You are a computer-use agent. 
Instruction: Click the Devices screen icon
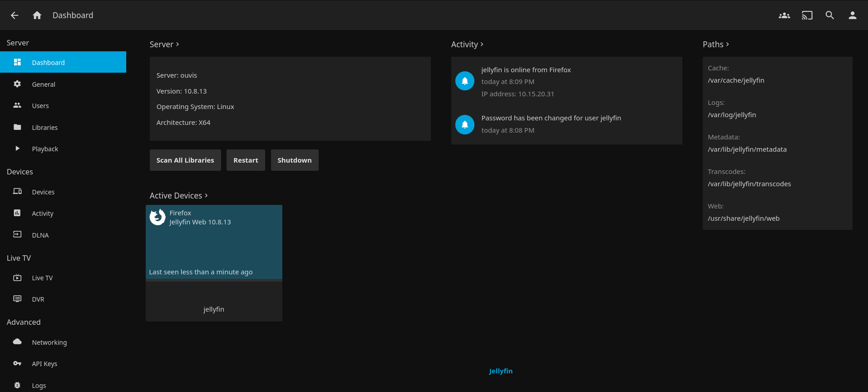(17, 192)
